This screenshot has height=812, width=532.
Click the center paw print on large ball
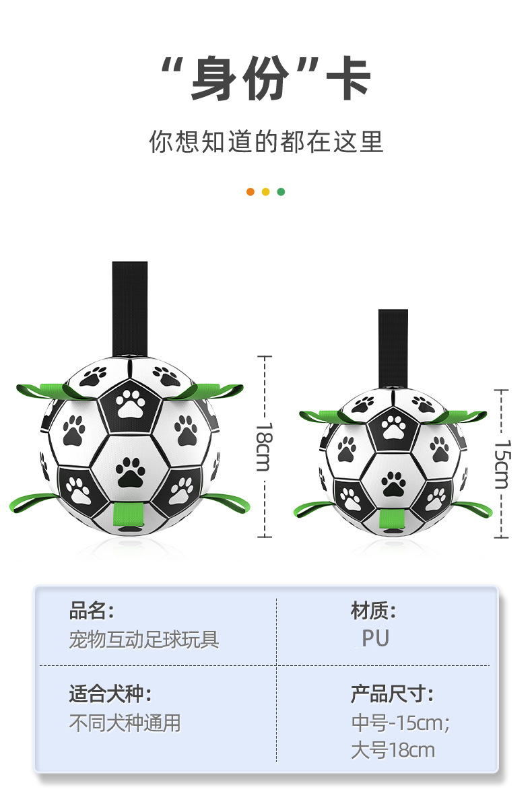pyautogui.click(x=130, y=472)
